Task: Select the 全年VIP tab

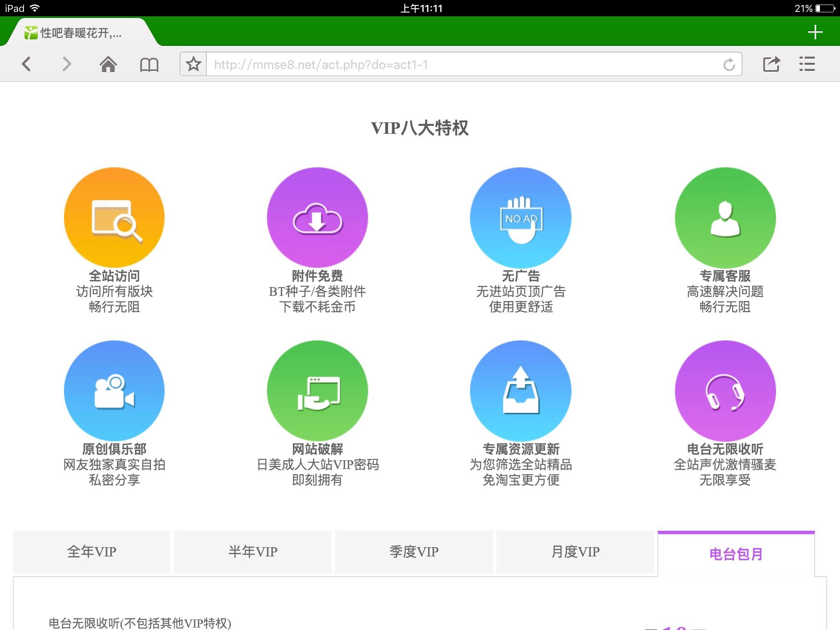Action: point(91,552)
